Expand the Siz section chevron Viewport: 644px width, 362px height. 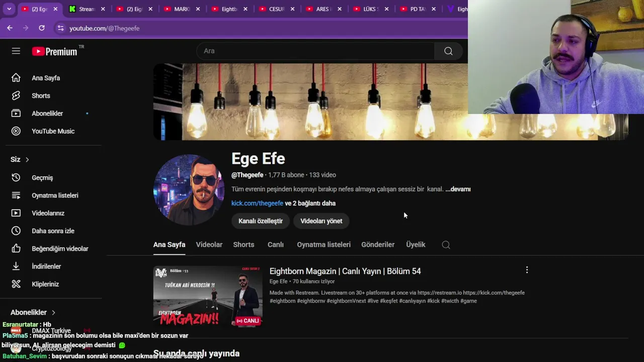[x=27, y=159]
